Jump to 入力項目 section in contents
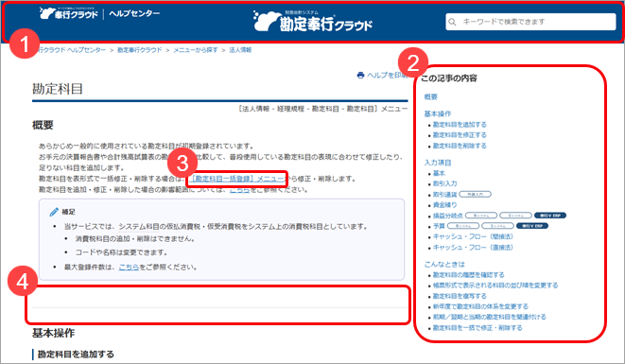This screenshot has height=364, width=625. click(437, 163)
